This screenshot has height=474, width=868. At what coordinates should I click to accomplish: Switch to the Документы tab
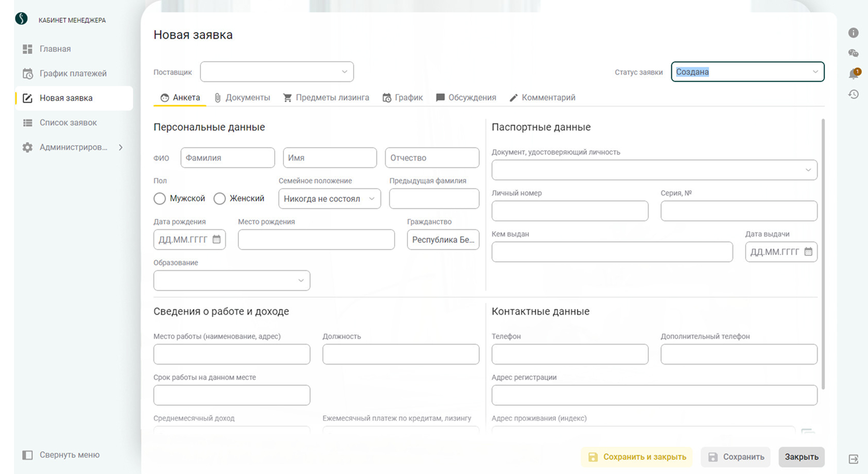tap(242, 97)
